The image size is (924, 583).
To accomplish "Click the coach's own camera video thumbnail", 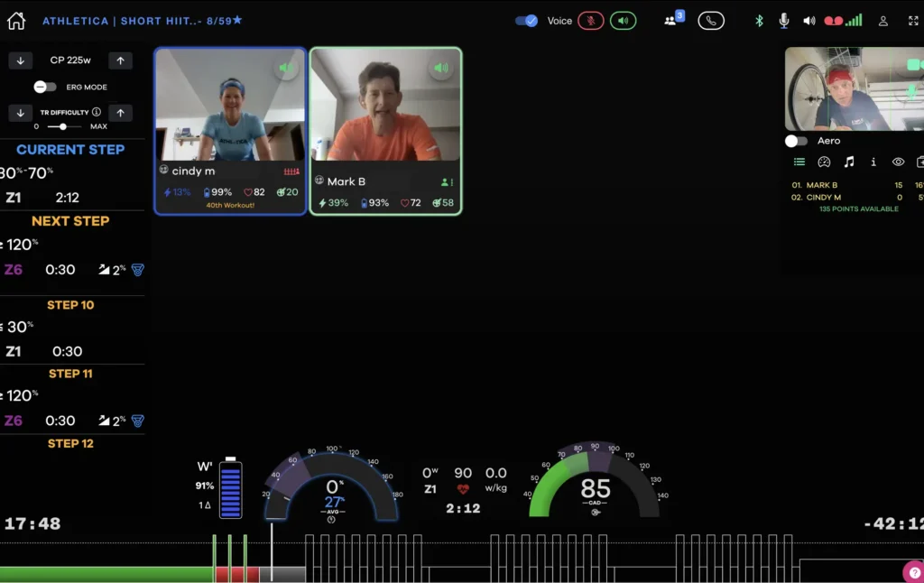I will (855, 89).
